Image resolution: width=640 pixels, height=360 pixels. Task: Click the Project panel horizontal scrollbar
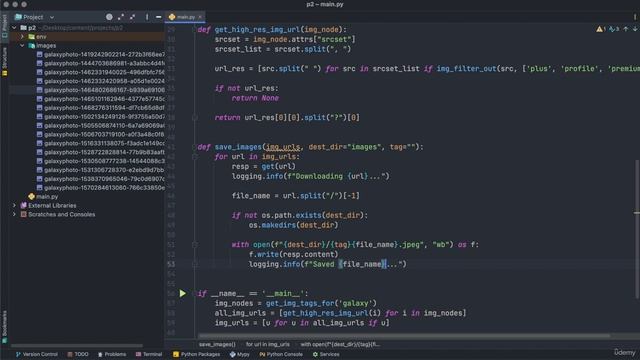[x=77, y=346]
